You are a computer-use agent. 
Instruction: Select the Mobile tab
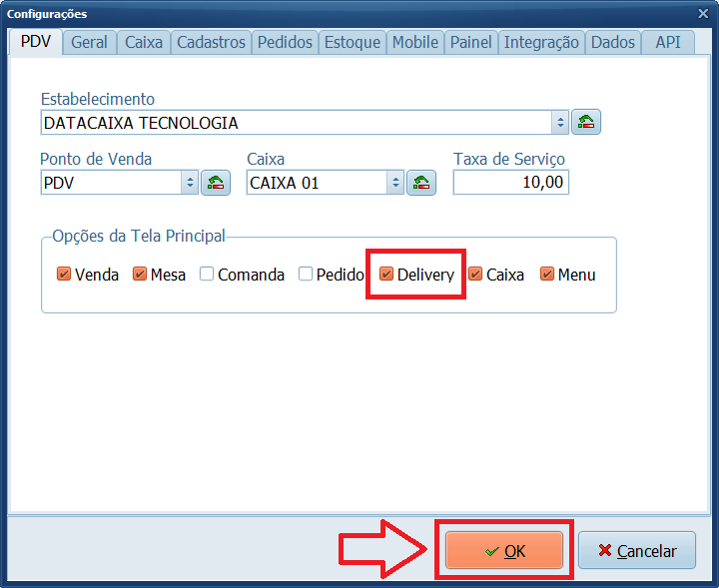pos(415,43)
